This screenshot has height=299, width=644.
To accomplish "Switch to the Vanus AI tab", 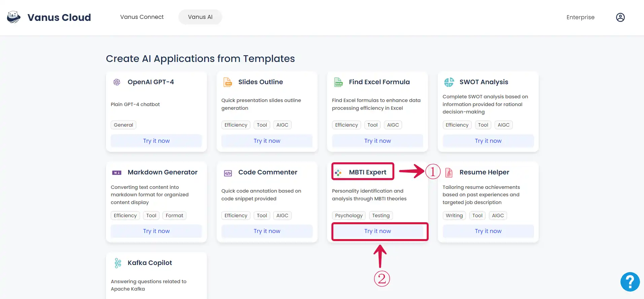I will pyautogui.click(x=200, y=17).
